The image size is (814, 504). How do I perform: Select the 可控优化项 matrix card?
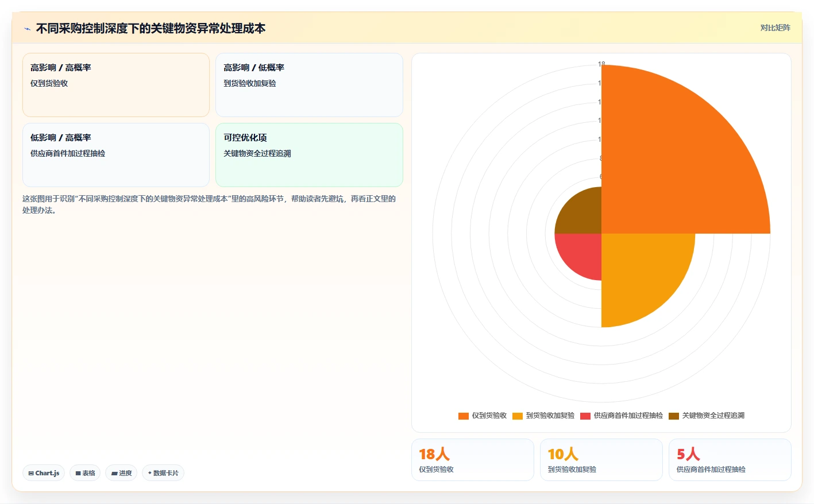309,155
